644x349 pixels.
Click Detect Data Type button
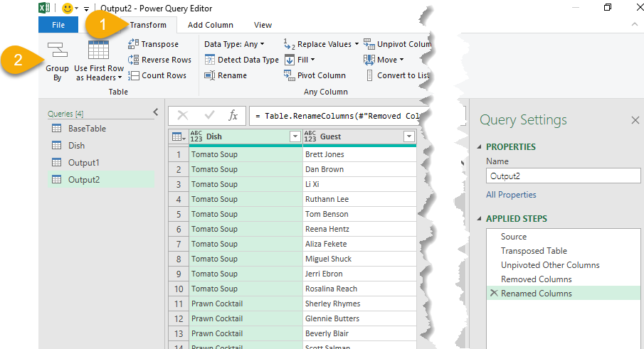(x=241, y=60)
